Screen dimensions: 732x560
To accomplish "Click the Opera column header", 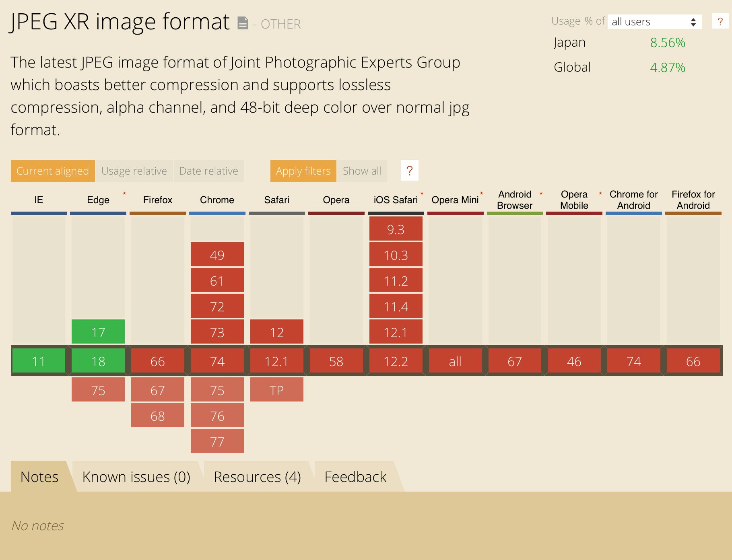I will [x=336, y=200].
